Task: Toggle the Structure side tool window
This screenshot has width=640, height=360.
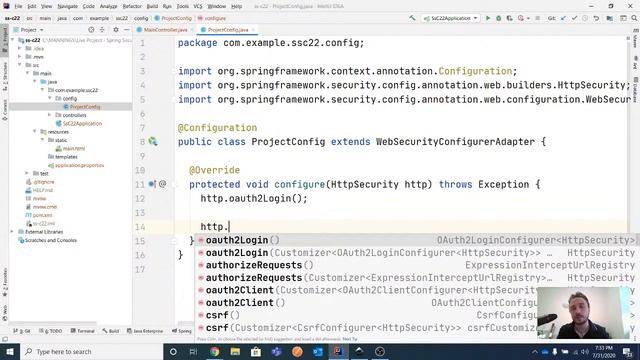Action: click(x=4, y=77)
